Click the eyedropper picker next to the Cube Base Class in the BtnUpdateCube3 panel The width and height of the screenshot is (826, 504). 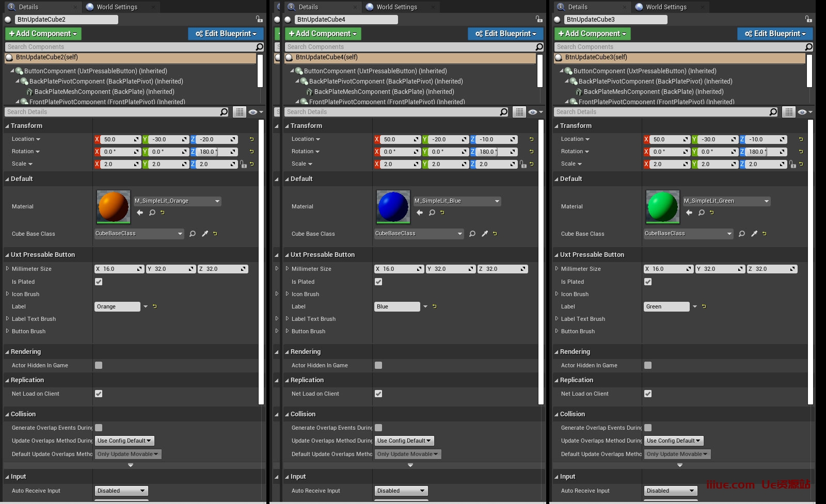point(754,234)
